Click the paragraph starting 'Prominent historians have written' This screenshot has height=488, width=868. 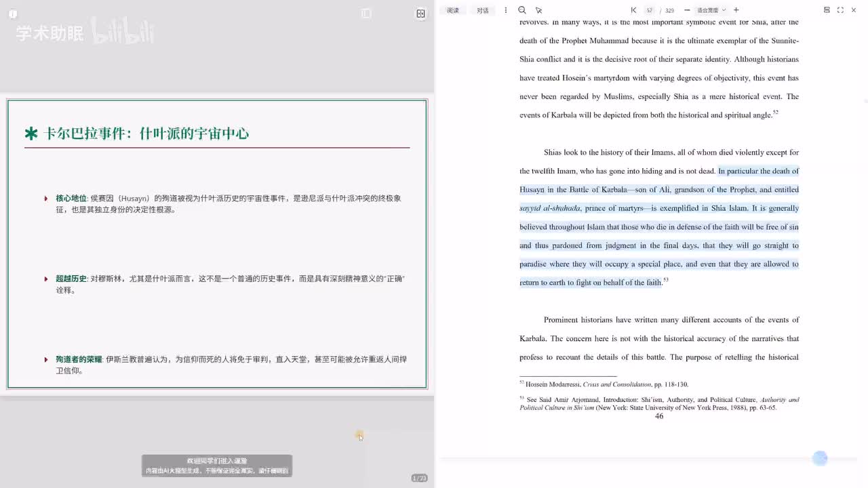tap(659, 338)
